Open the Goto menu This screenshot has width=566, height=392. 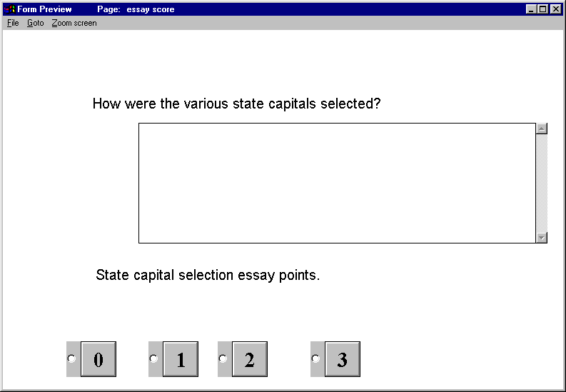36,23
